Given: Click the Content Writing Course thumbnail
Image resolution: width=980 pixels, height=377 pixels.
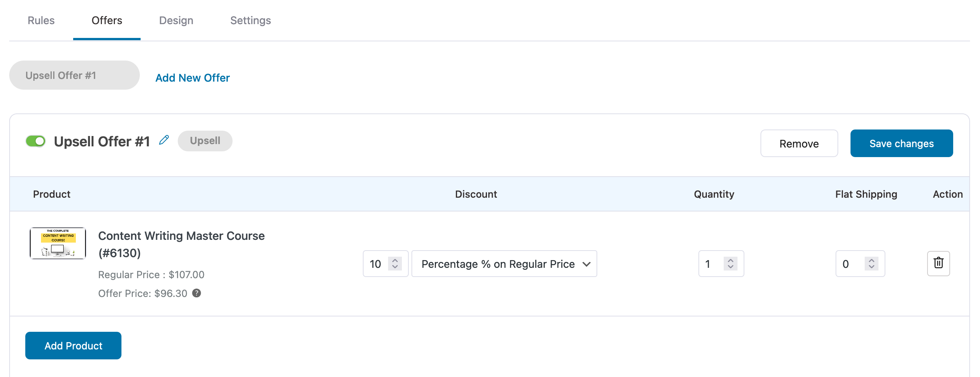Looking at the screenshot, I should tap(57, 243).
